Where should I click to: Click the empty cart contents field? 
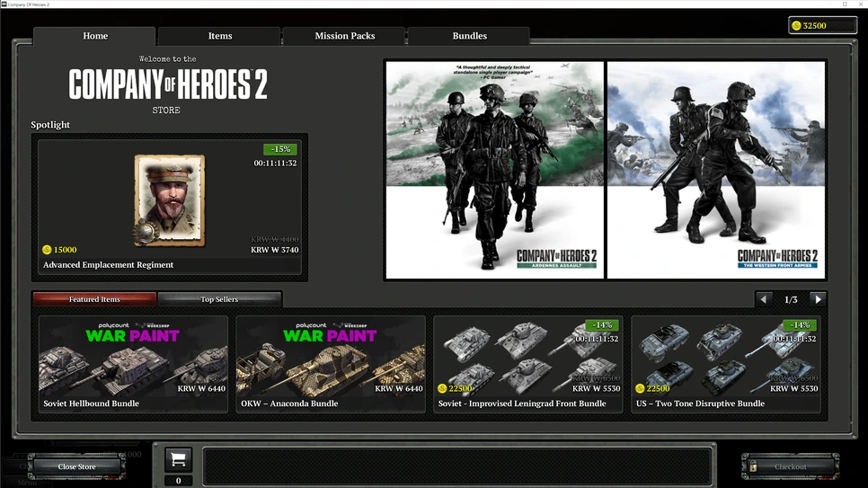[457, 466]
